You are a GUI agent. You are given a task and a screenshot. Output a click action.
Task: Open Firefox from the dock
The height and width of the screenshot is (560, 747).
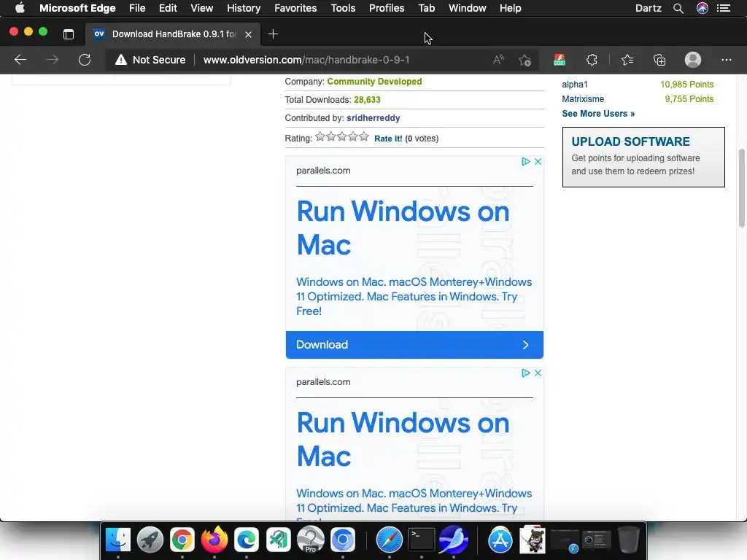pyautogui.click(x=214, y=540)
